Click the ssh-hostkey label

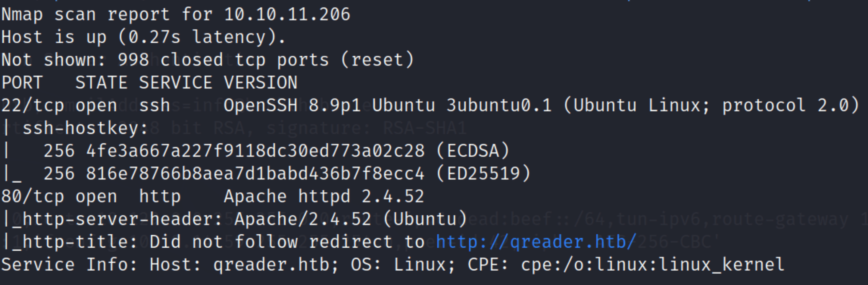(85, 128)
